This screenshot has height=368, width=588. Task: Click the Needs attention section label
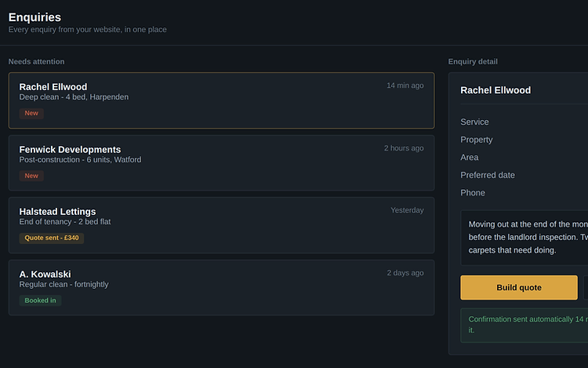[x=36, y=61]
